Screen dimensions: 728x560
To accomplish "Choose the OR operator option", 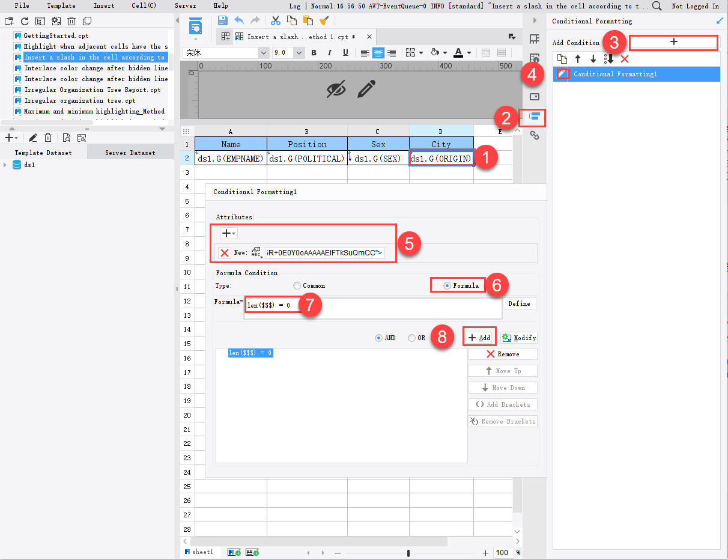I will (413, 337).
